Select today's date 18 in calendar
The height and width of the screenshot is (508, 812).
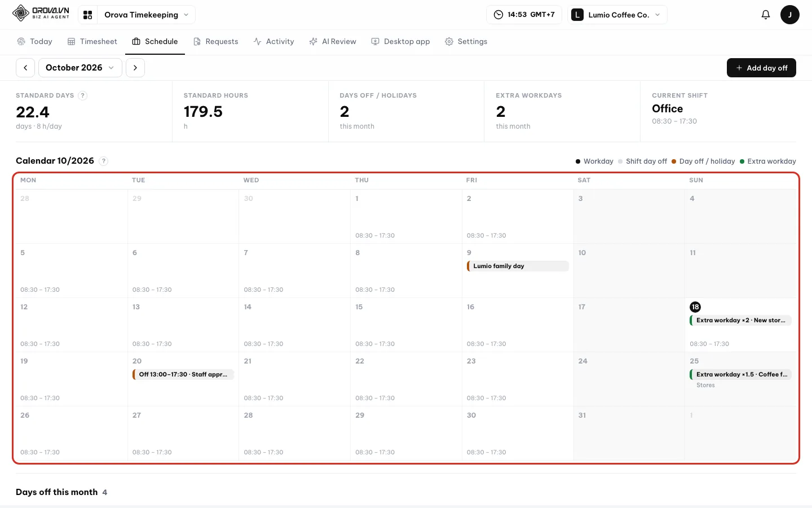tap(695, 306)
